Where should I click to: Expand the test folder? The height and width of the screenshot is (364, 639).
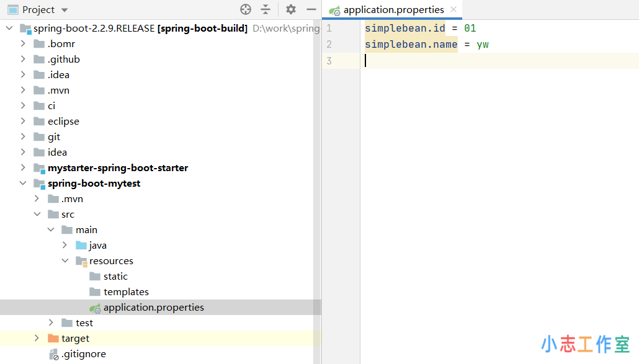[x=51, y=323]
